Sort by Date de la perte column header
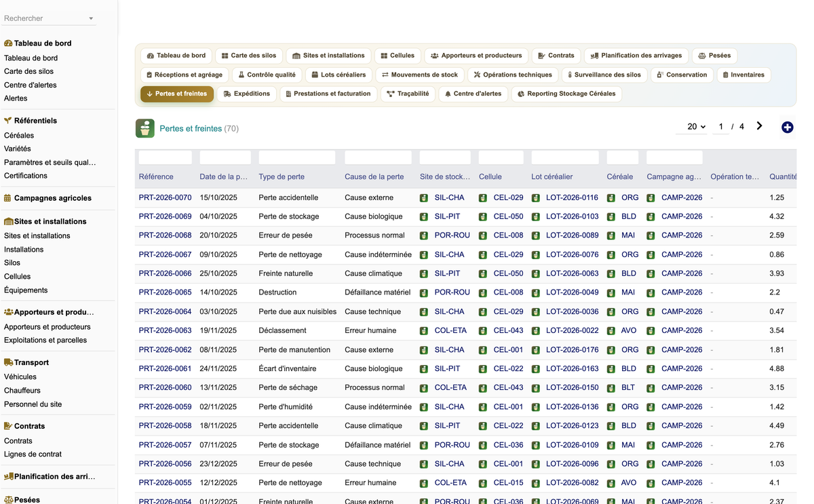This screenshot has height=504, width=814. click(224, 176)
